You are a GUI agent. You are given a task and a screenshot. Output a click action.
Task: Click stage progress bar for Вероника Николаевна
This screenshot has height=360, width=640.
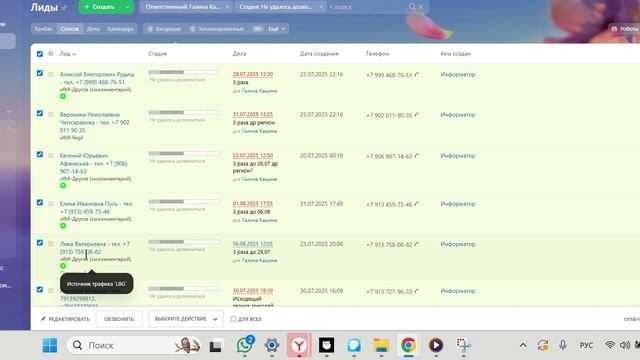coord(184,112)
